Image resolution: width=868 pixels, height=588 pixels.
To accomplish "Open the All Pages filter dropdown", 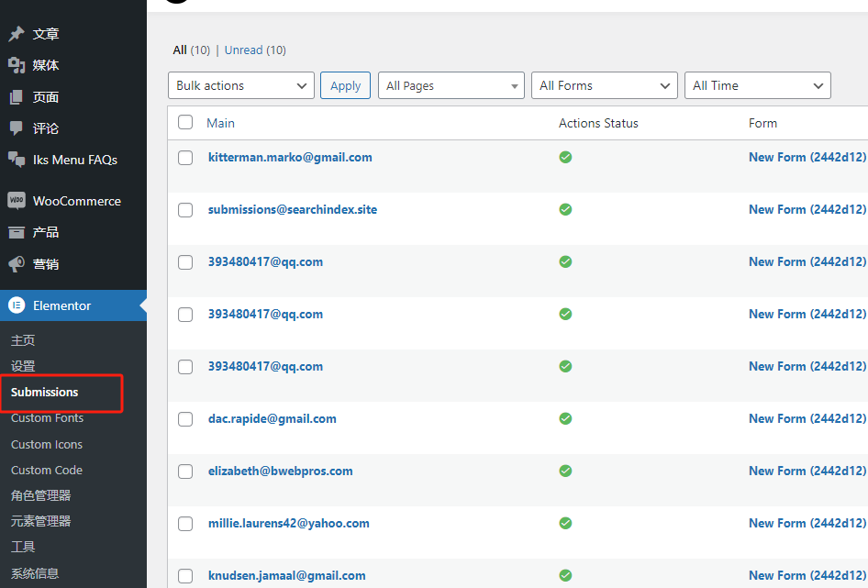I will pyautogui.click(x=451, y=85).
